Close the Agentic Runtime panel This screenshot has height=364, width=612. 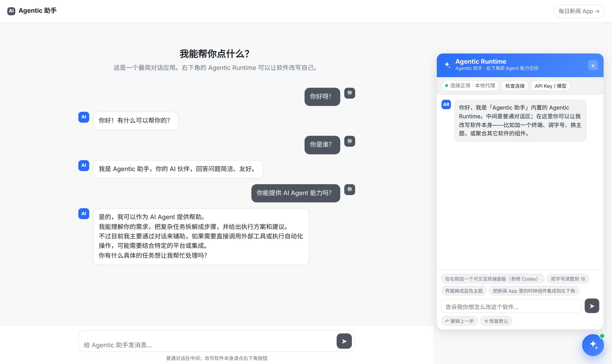[593, 66]
